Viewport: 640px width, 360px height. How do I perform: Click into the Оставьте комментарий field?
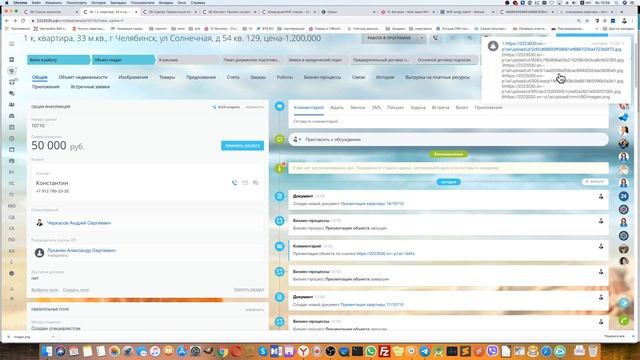[x=448, y=121]
